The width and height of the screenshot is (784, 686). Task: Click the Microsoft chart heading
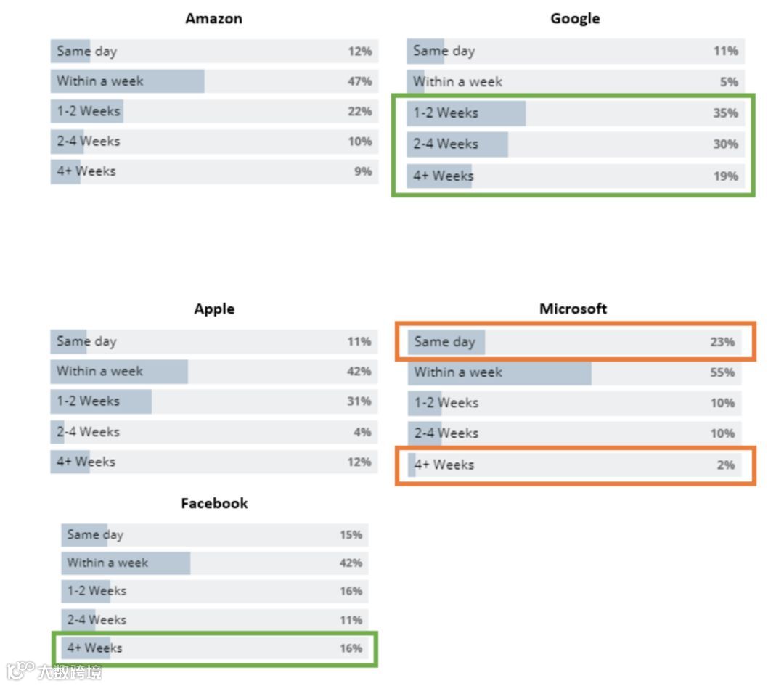tap(573, 309)
